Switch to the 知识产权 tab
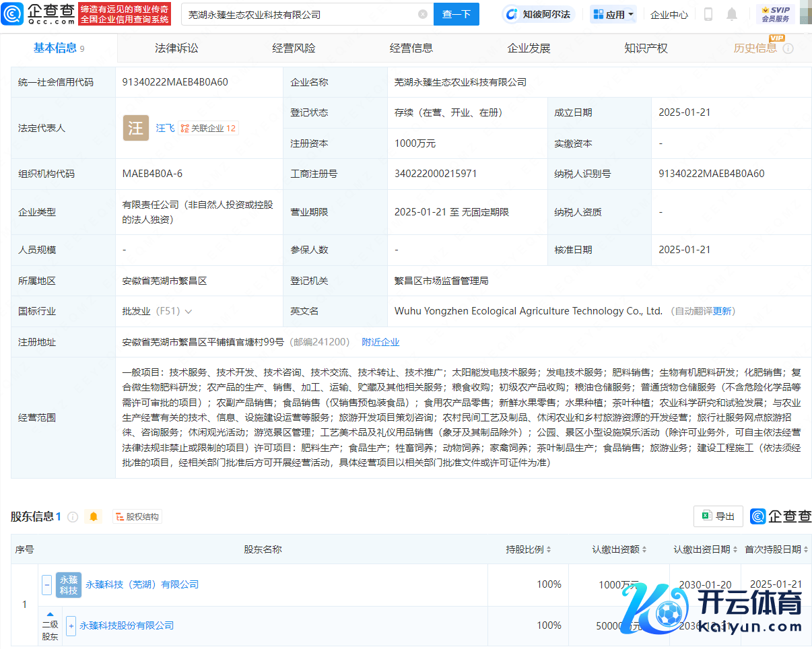 [x=646, y=48]
